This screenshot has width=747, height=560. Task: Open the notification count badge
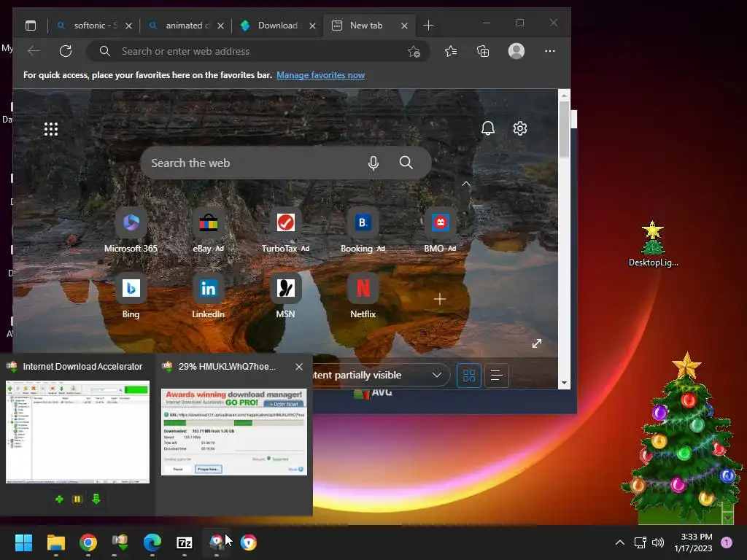tap(727, 542)
